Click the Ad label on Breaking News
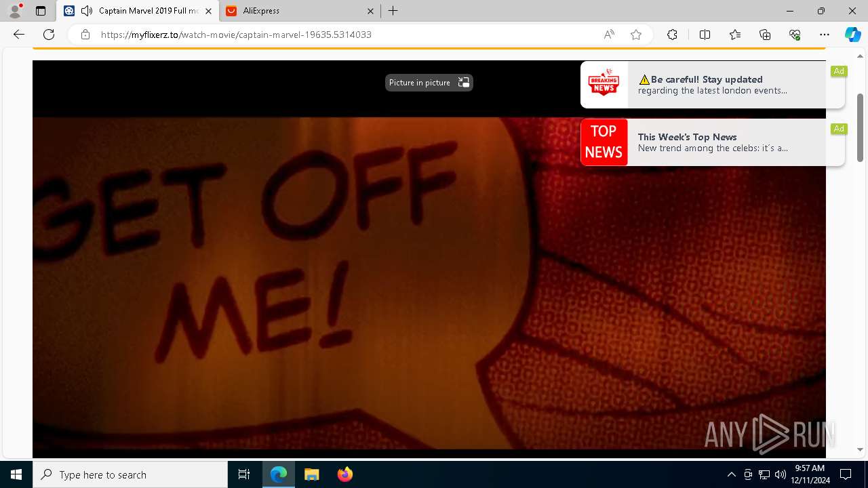This screenshot has height=488, width=868. pos(840,71)
